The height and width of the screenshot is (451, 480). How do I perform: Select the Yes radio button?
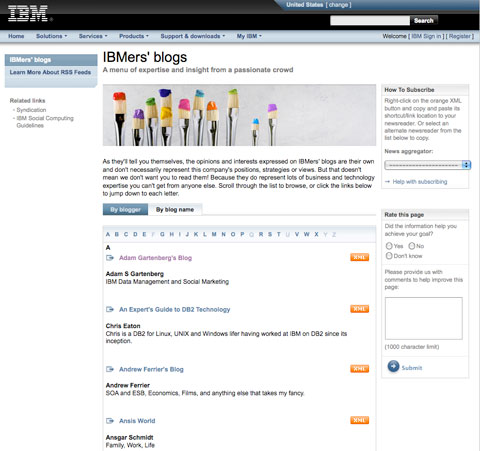tap(389, 246)
